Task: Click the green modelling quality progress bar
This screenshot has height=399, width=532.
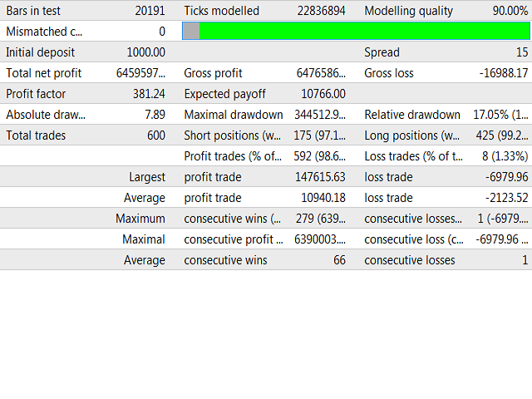Action: pyautogui.click(x=356, y=31)
